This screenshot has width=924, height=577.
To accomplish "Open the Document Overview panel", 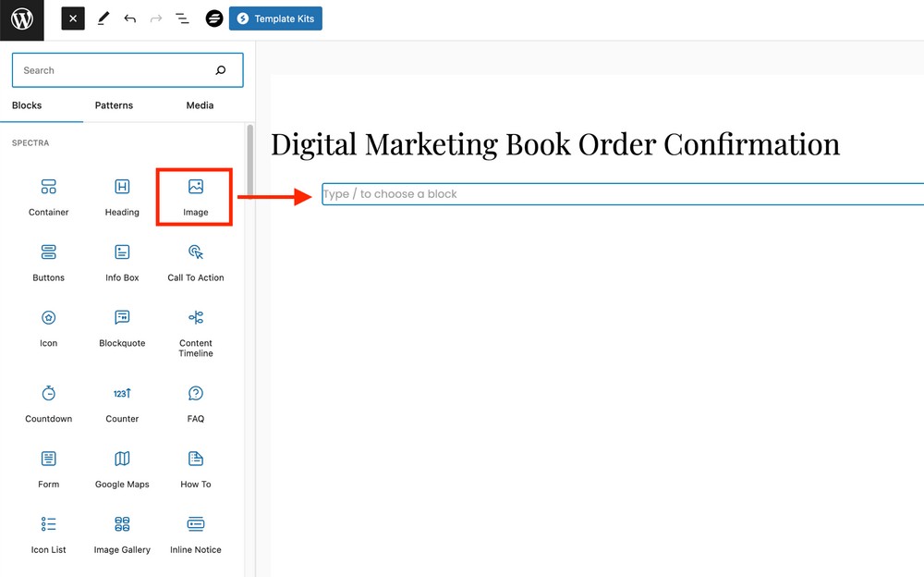I will click(182, 18).
